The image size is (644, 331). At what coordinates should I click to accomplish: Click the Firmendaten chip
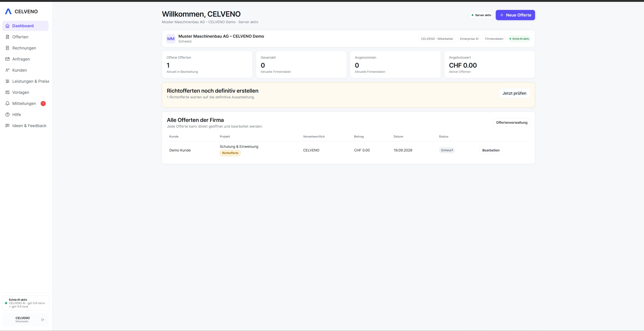click(x=494, y=39)
